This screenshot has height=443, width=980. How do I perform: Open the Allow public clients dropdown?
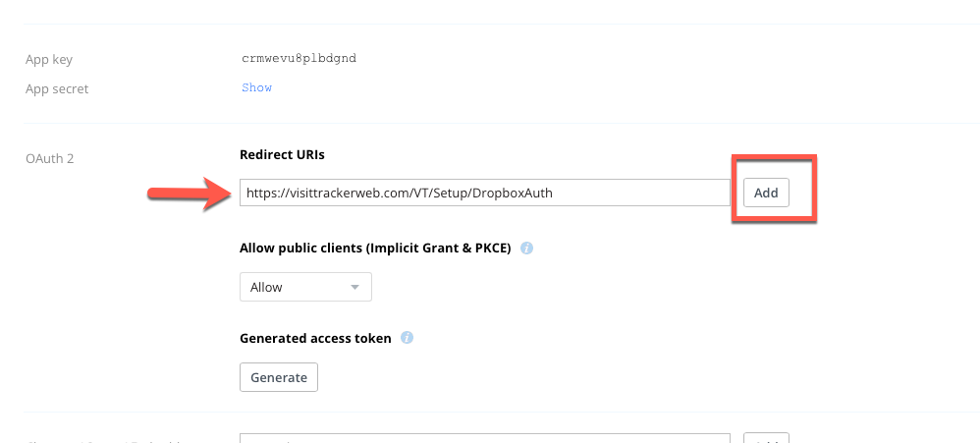tap(305, 288)
